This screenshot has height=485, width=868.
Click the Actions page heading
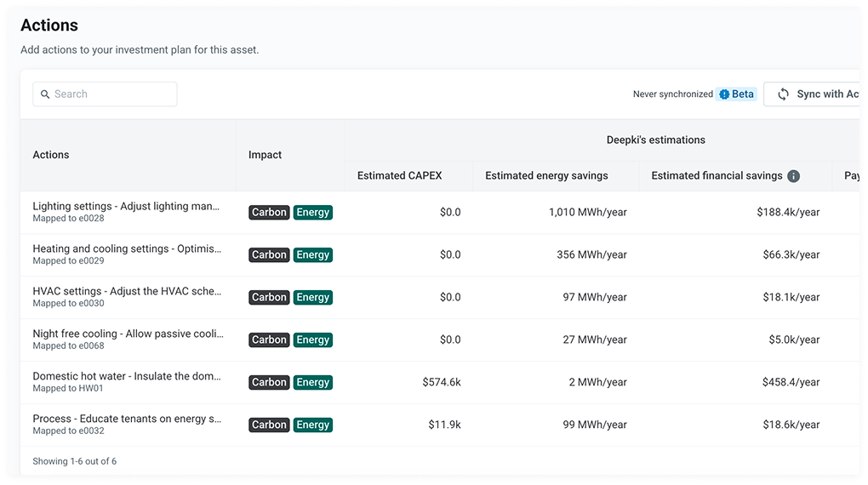[49, 26]
